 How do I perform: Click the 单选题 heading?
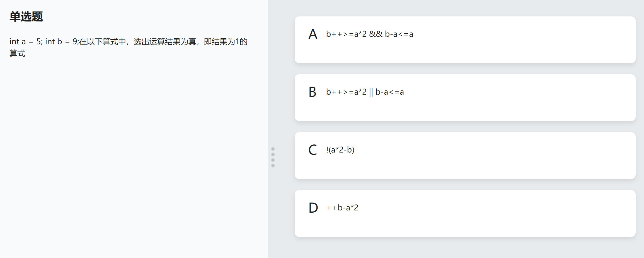[26, 16]
